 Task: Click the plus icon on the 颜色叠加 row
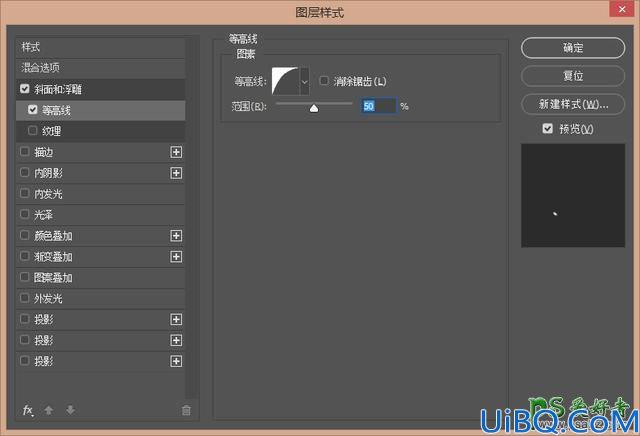click(176, 236)
